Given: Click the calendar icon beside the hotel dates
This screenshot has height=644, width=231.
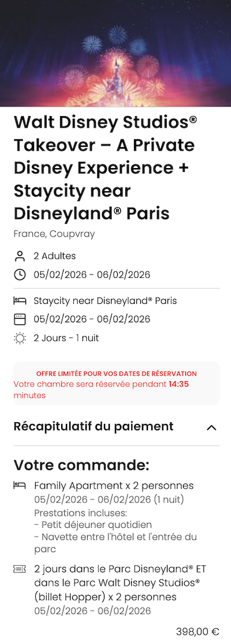Looking at the screenshot, I should coord(19,319).
